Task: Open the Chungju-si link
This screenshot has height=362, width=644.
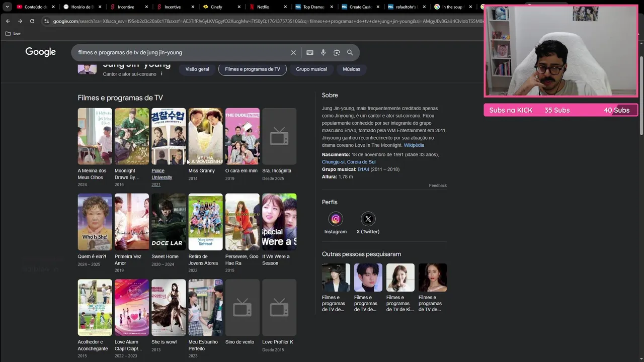Action: (x=333, y=162)
